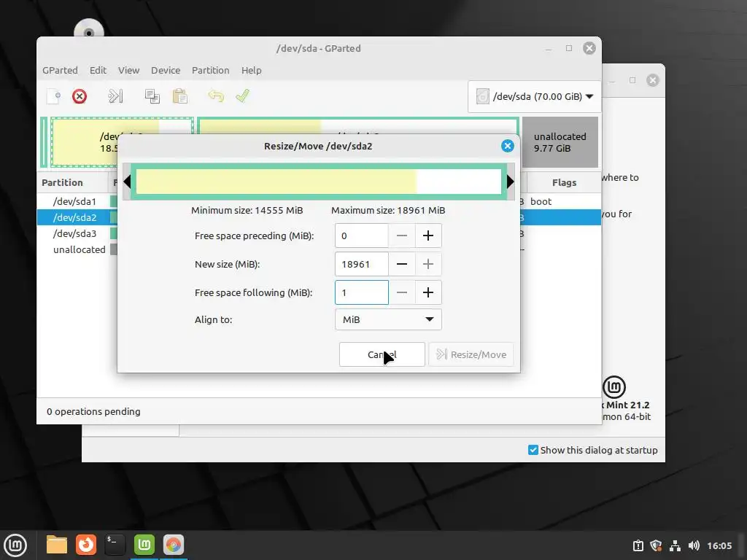The height and width of the screenshot is (560, 747).
Task: Click the shield update manager tray icon
Action: point(656,545)
